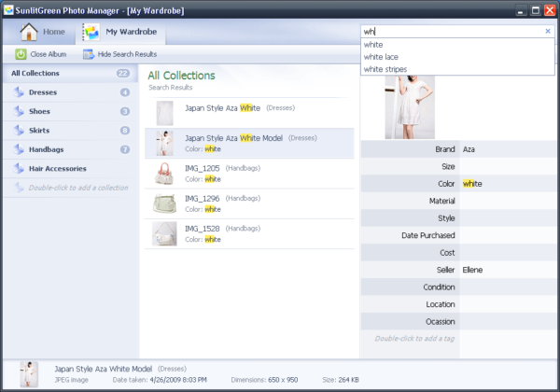
Task: Click the Hide Search Results text
Action: coord(127,54)
